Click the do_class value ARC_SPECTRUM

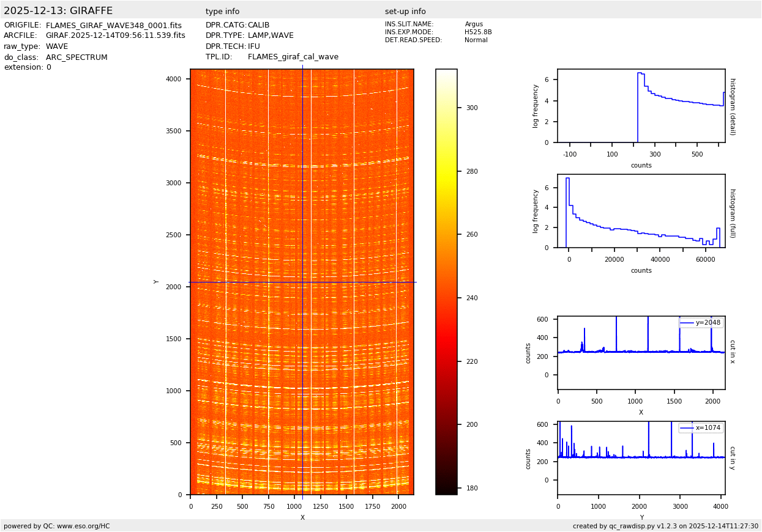pyautogui.click(x=77, y=57)
